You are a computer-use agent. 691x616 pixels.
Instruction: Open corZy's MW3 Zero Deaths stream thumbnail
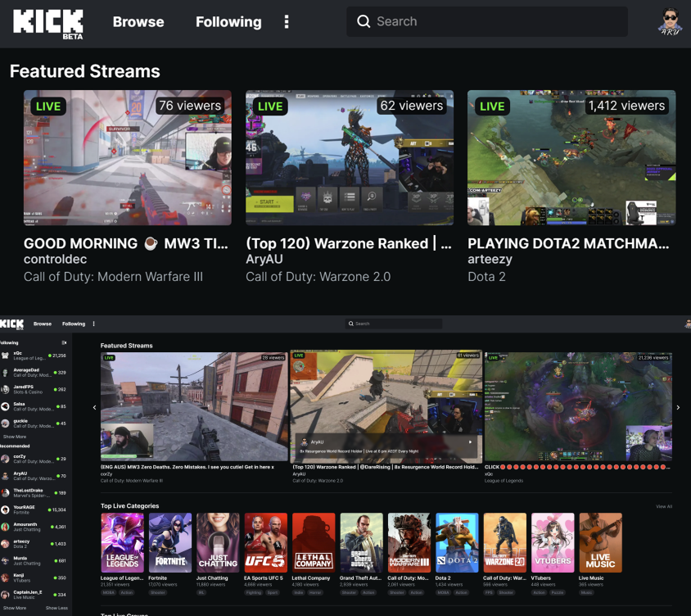[x=194, y=406]
